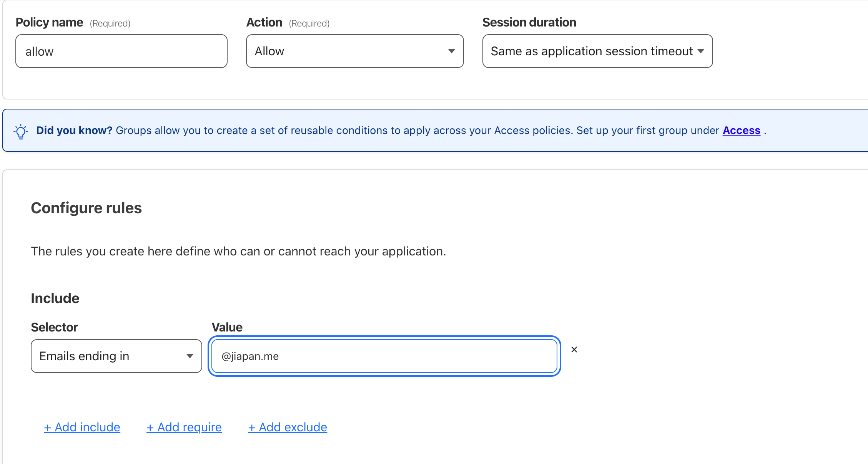The image size is (868, 464).
Task: Open the Selector dropdown showing Emails ending in
Action: tap(116, 356)
